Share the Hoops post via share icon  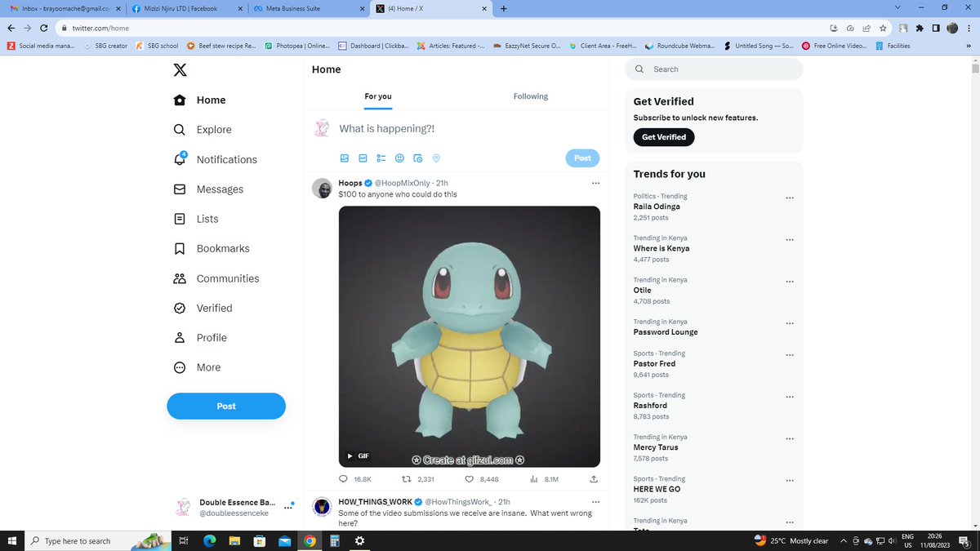point(594,479)
